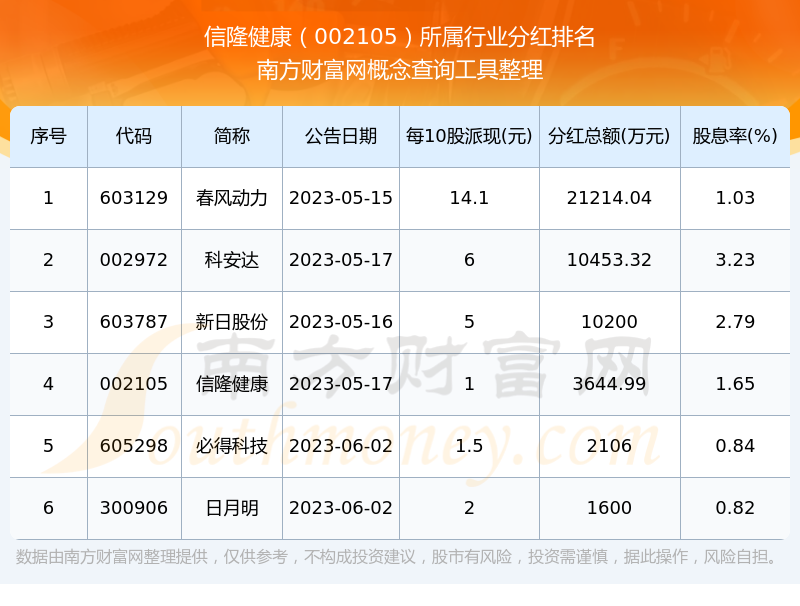This screenshot has width=800, height=606.
Task: Click the 股息率(%) column header
Action: [x=735, y=136]
